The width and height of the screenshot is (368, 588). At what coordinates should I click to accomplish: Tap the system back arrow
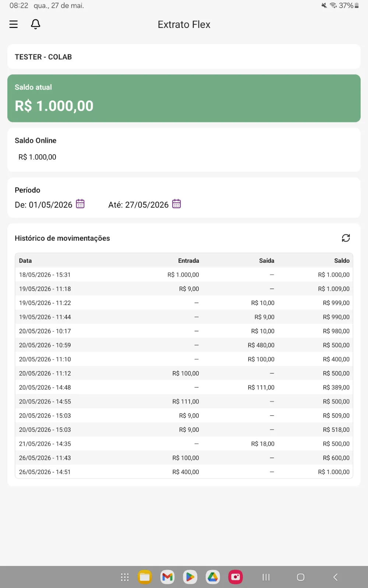tap(335, 577)
